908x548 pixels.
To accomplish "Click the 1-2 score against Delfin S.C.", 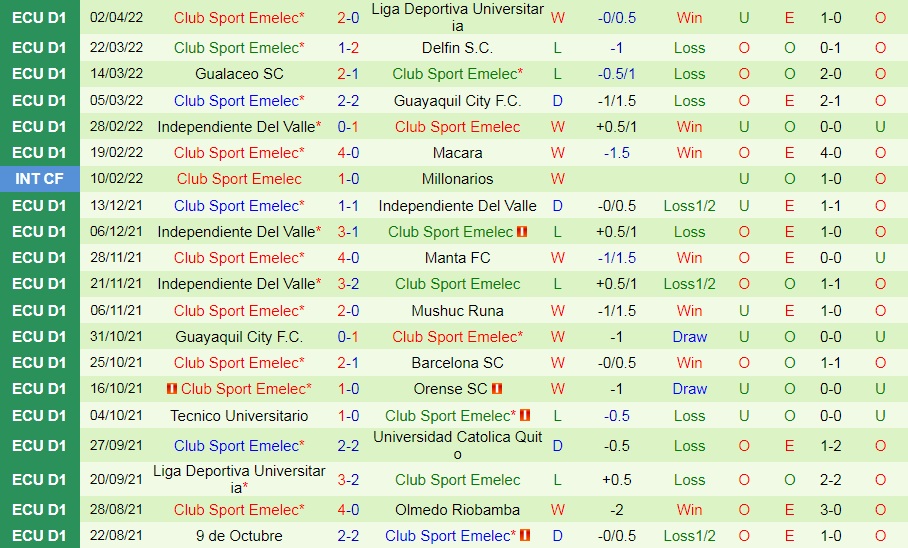I will [x=349, y=48].
